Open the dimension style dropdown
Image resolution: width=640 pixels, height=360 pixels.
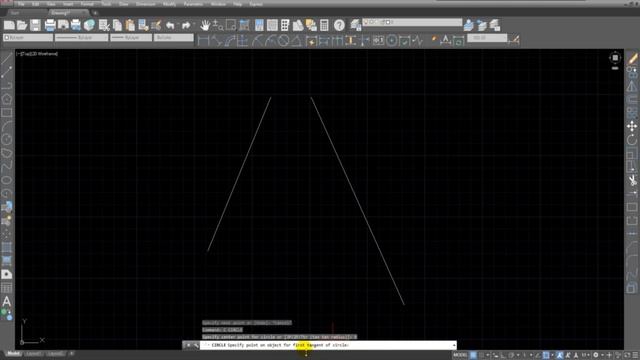[x=487, y=38]
